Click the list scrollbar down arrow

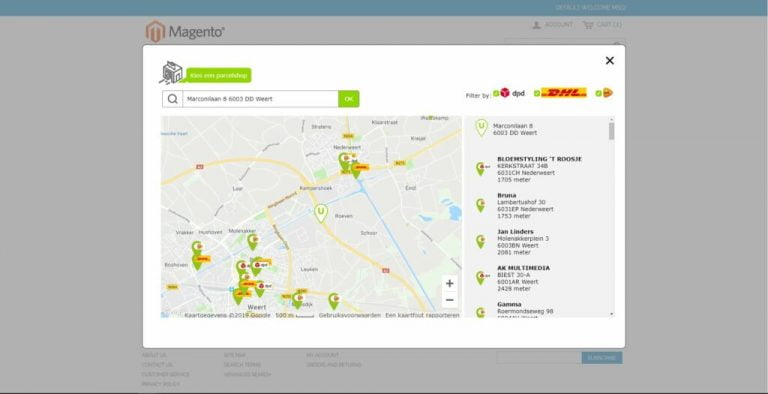click(x=611, y=314)
